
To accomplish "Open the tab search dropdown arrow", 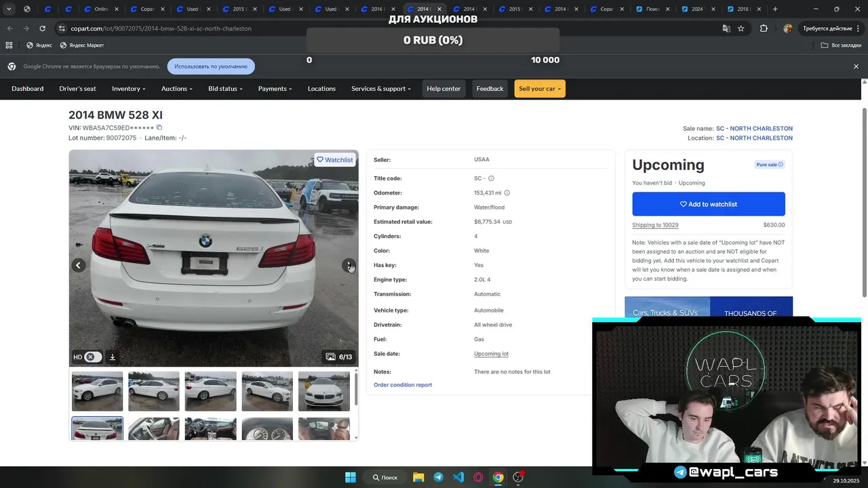I will [9, 9].
